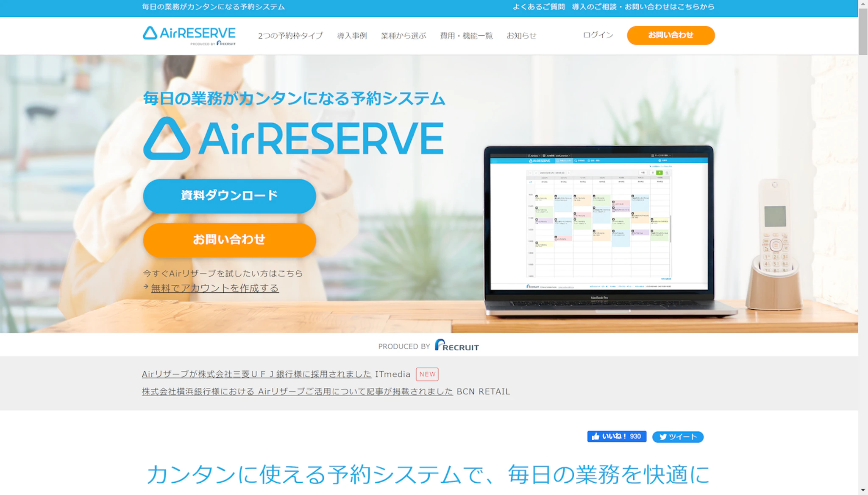The image size is (868, 495).
Task: Click the Twitter tweet button
Action: [678, 437]
